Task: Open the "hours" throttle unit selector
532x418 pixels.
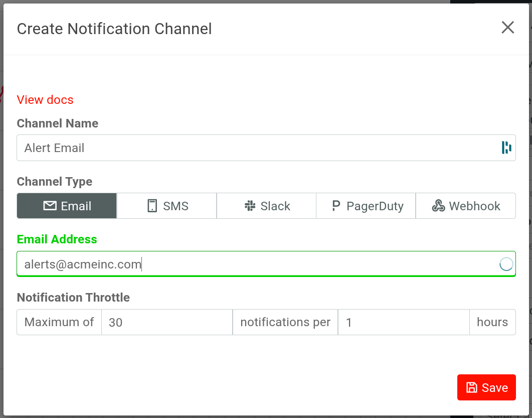Action: click(492, 322)
